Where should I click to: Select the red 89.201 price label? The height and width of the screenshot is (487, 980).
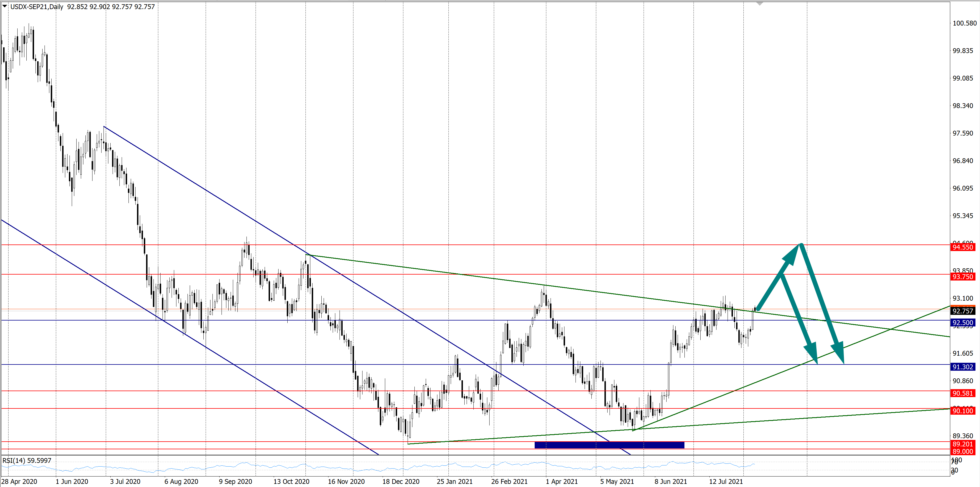coord(962,444)
